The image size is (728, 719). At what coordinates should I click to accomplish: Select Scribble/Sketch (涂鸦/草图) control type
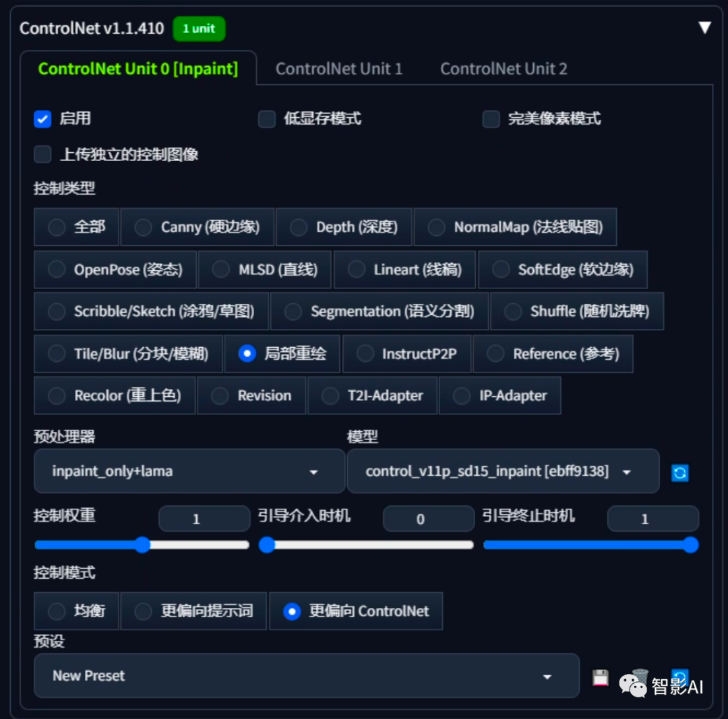[x=152, y=311]
